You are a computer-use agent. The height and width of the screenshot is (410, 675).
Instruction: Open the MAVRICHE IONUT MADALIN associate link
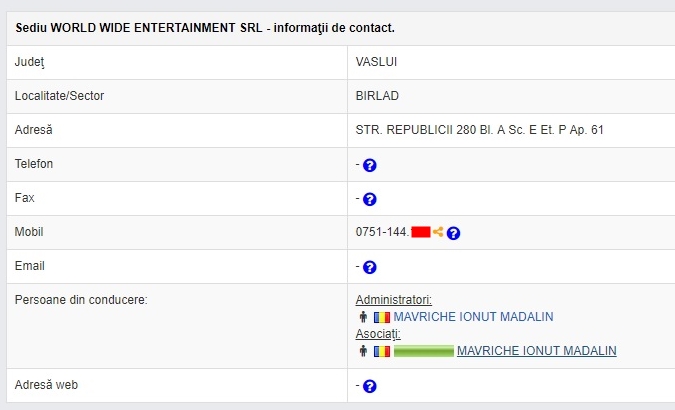click(536, 351)
